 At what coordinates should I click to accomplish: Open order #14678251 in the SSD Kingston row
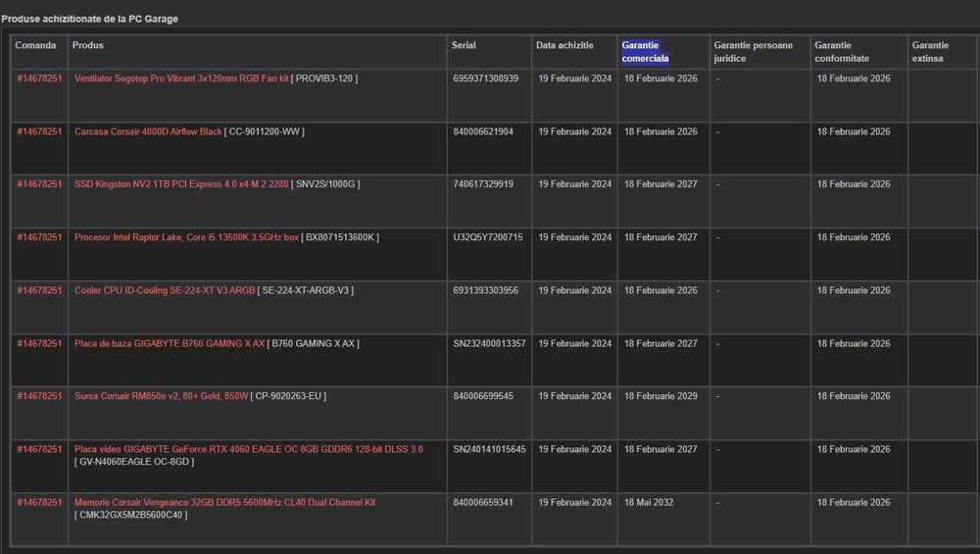39,183
